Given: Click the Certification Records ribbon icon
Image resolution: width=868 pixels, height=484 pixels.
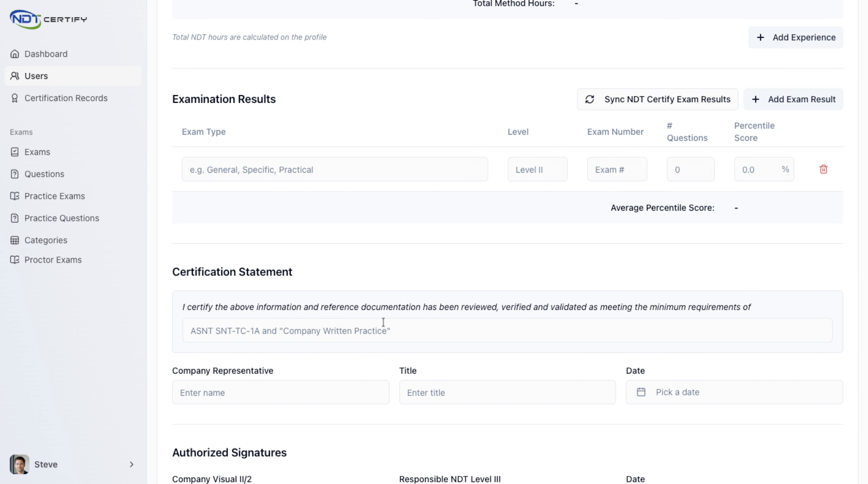Looking at the screenshot, I should (14, 98).
